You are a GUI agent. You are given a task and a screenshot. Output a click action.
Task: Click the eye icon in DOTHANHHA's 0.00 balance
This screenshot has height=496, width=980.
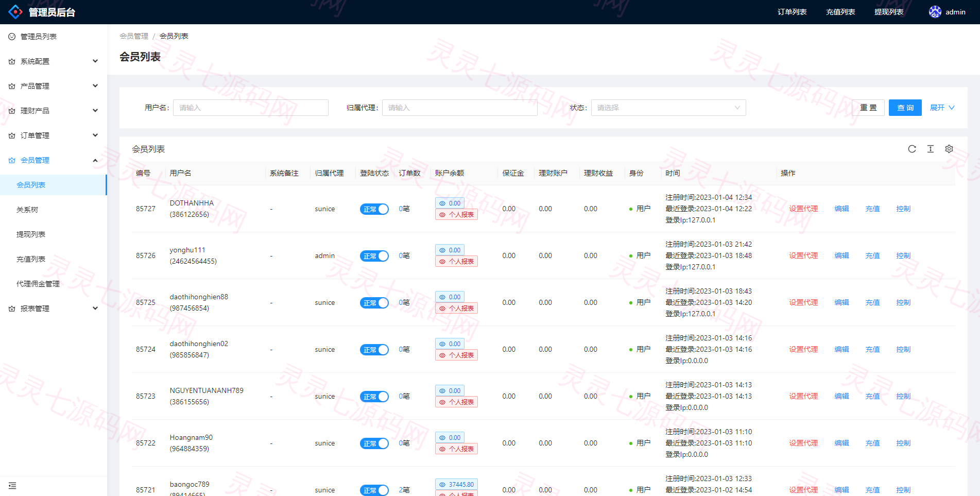pyautogui.click(x=442, y=203)
